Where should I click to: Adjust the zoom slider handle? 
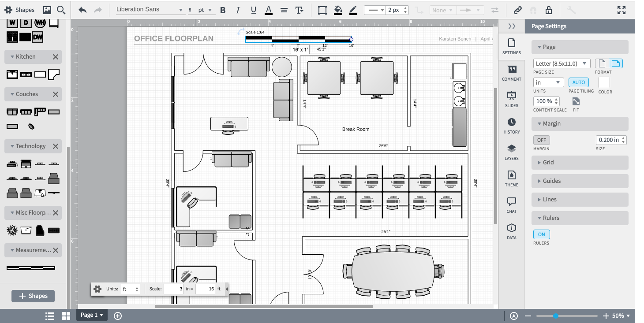point(556,316)
